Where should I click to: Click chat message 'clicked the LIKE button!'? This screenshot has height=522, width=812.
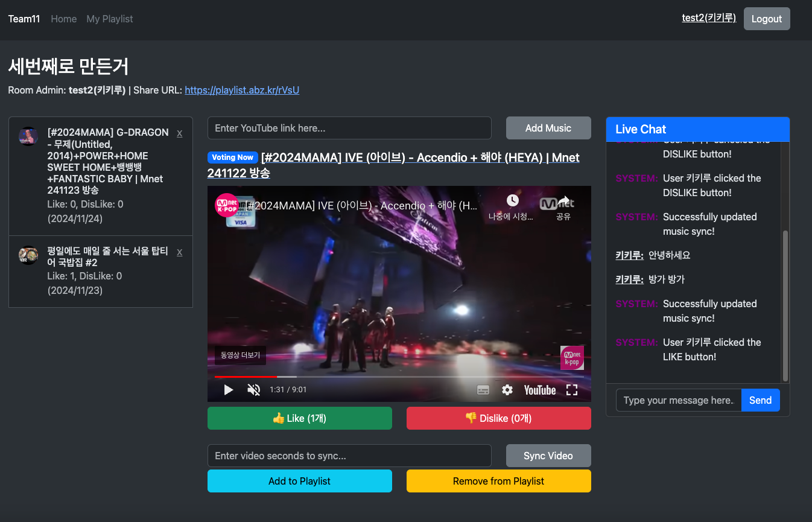[x=712, y=349]
